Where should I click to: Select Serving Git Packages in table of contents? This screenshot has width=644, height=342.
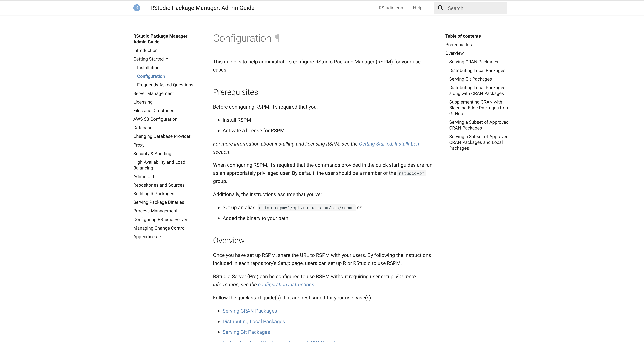point(470,79)
